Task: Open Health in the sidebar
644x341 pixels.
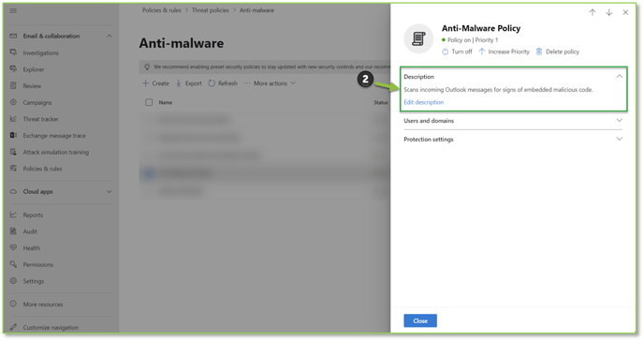Action: click(32, 247)
